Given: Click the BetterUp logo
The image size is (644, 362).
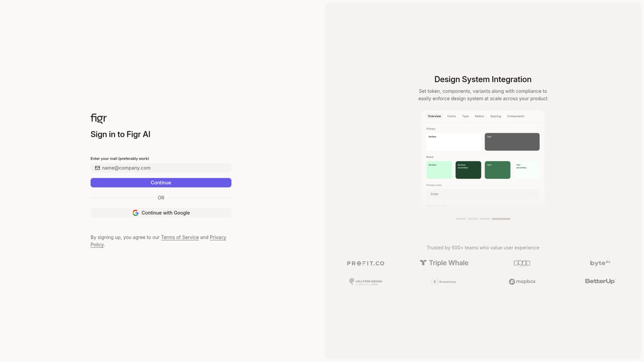Looking at the screenshot, I should pos(600,281).
